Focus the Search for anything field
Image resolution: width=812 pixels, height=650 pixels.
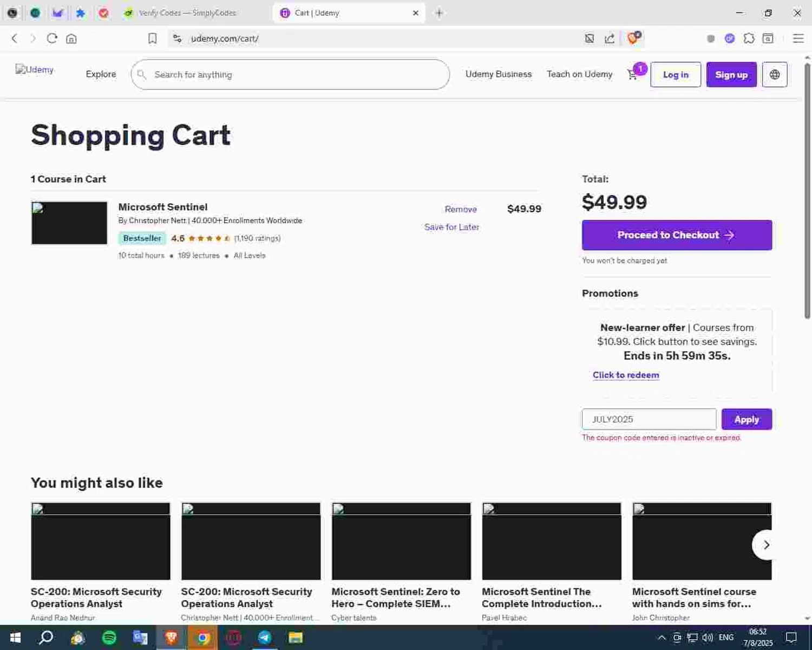pos(290,74)
